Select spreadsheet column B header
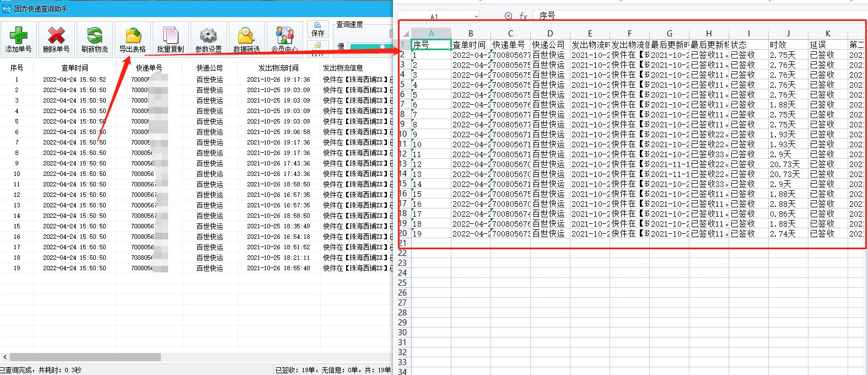868x375 pixels. 471,34
